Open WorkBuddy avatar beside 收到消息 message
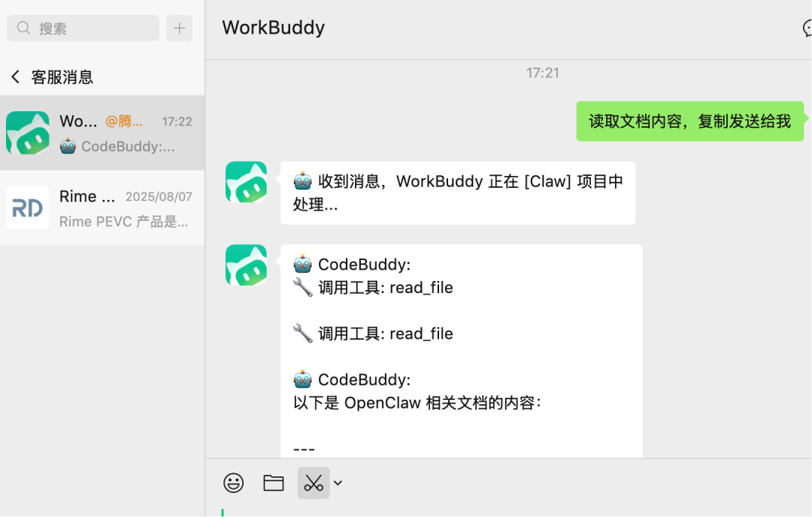812x517 pixels. point(246,182)
